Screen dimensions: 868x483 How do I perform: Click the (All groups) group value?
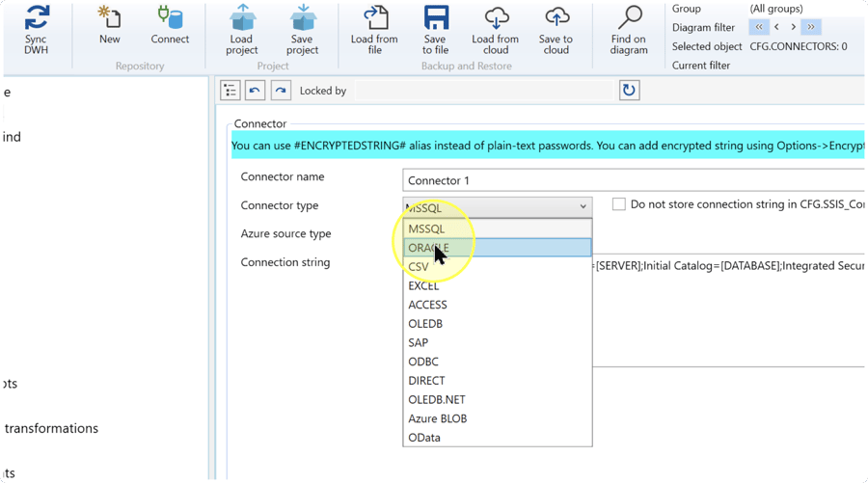(776, 9)
